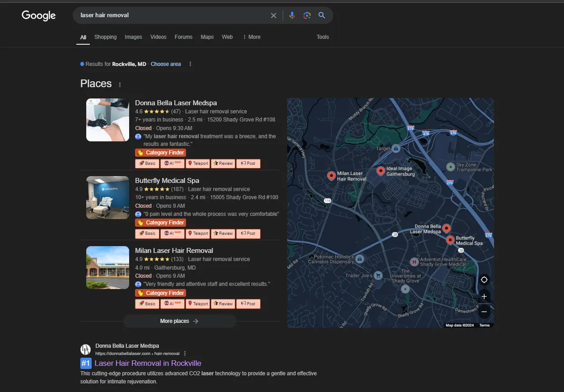Screen dimensions: 564x392
Task: Open Butterfly Medical Spa listing
Action: coord(167,181)
